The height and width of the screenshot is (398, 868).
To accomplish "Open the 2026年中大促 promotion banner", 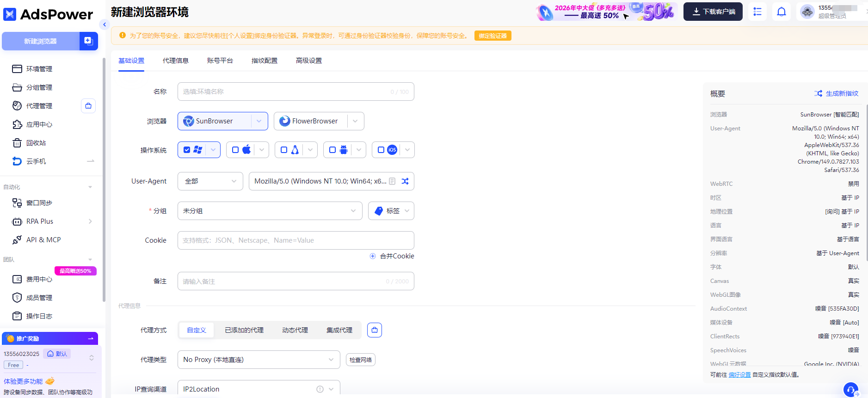I will 607,12.
